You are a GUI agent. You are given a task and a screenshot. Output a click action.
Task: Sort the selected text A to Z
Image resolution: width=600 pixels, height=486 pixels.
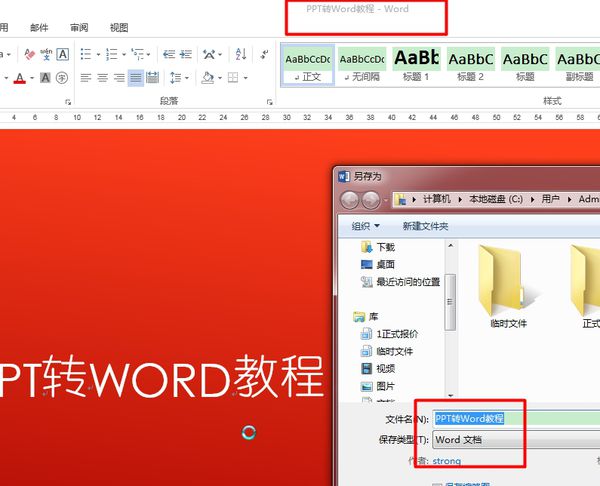coord(241,54)
